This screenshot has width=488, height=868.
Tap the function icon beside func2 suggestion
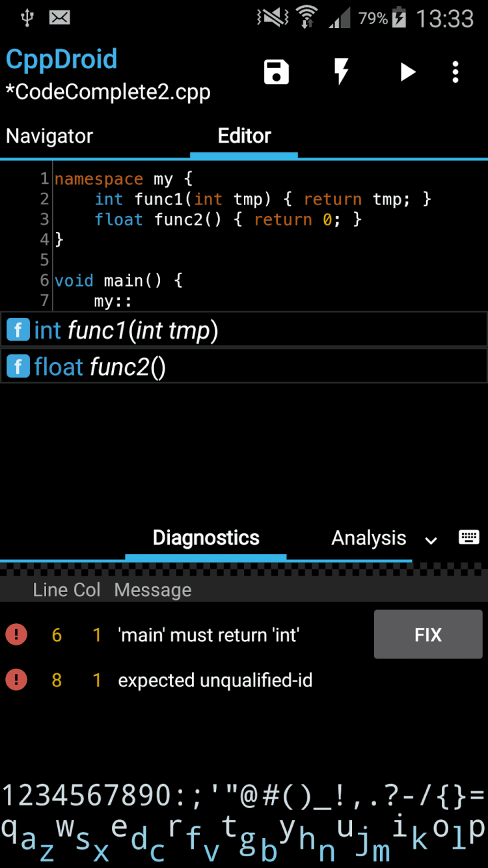pyautogui.click(x=18, y=367)
